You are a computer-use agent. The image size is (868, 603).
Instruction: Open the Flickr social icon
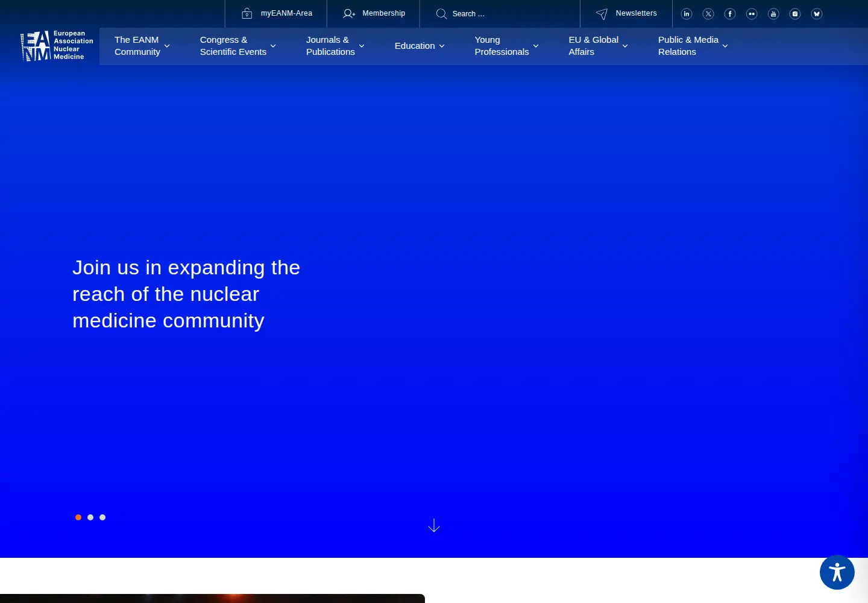click(x=752, y=14)
